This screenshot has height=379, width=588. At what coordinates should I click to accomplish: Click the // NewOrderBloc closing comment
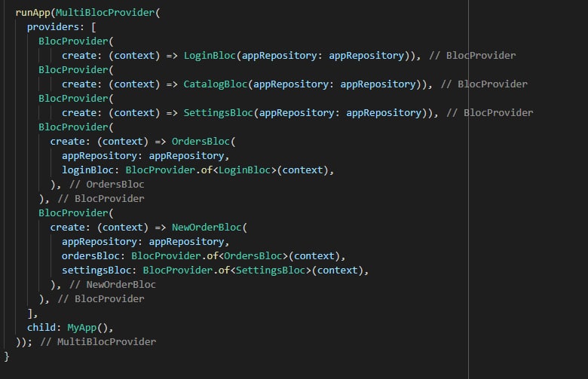point(112,285)
